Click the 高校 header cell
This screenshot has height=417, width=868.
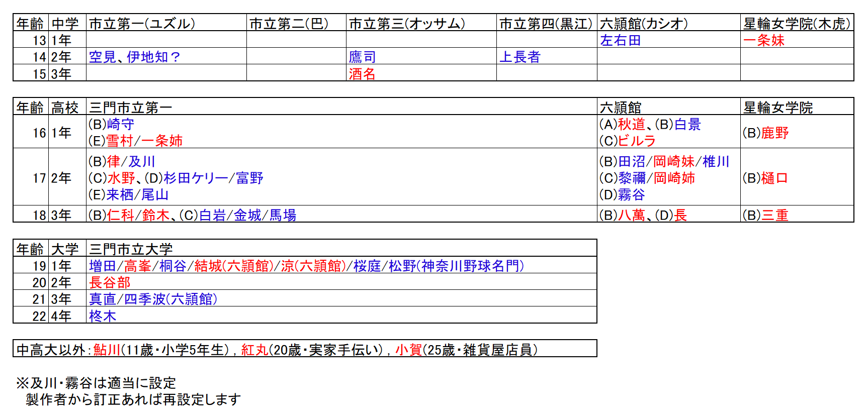tap(67, 107)
